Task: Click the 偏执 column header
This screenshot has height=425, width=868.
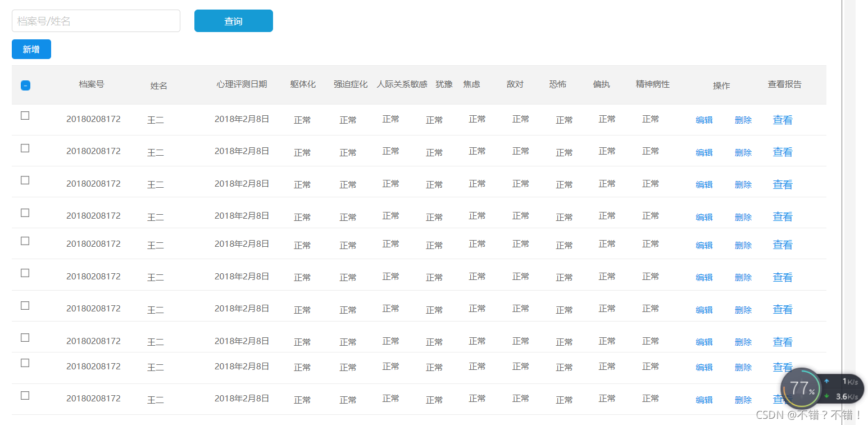Action: pos(602,84)
